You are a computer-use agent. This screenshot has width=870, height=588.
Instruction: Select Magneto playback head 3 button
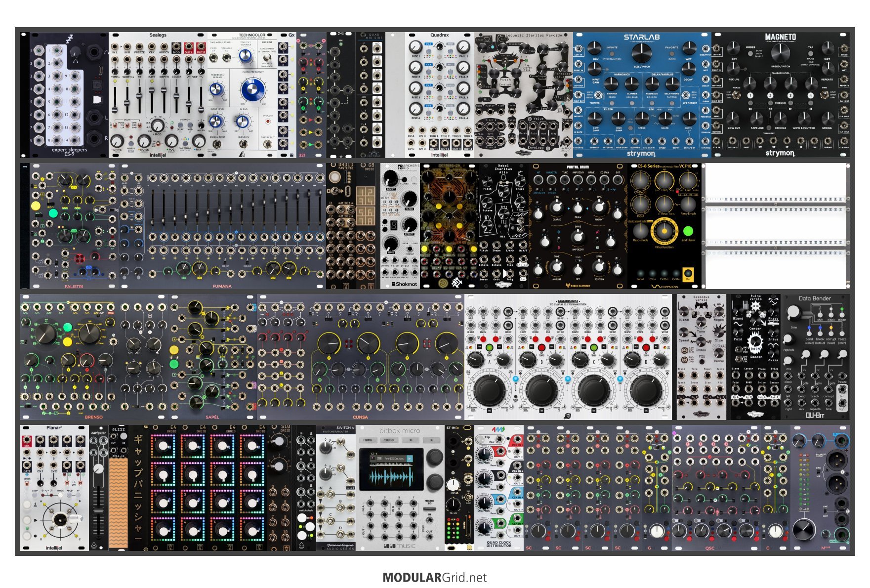pos(790,95)
